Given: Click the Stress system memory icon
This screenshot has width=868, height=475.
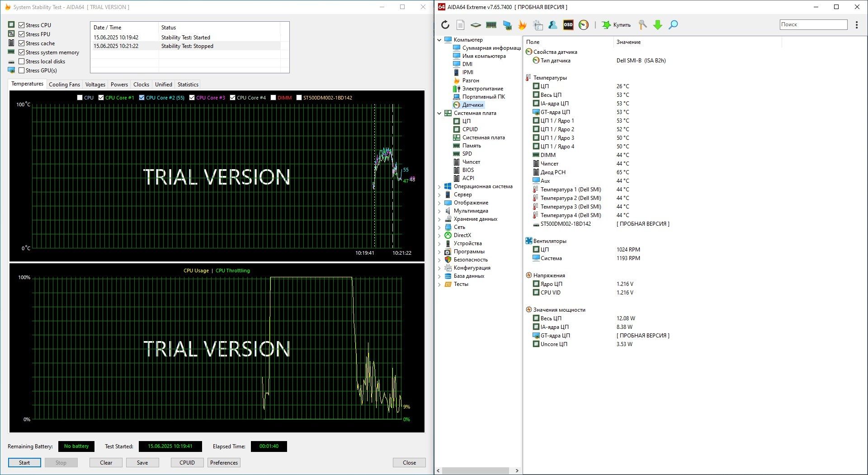Looking at the screenshot, I should tap(11, 52).
